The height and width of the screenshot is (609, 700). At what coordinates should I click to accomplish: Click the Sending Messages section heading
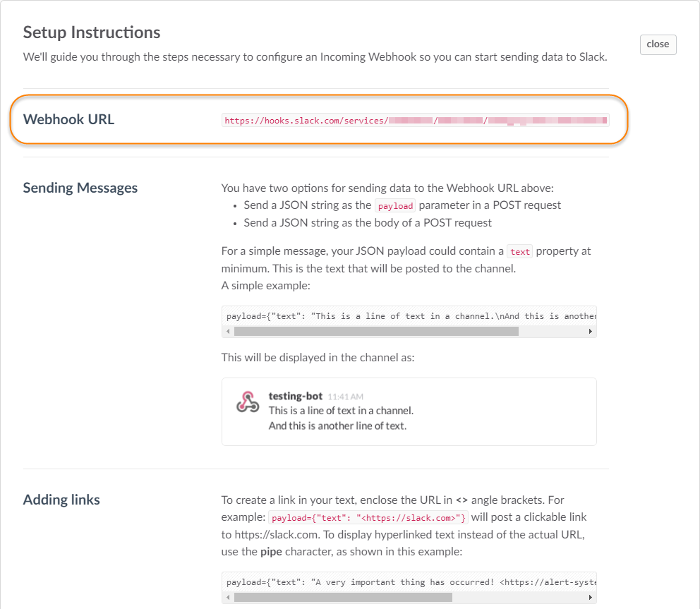pos(80,188)
